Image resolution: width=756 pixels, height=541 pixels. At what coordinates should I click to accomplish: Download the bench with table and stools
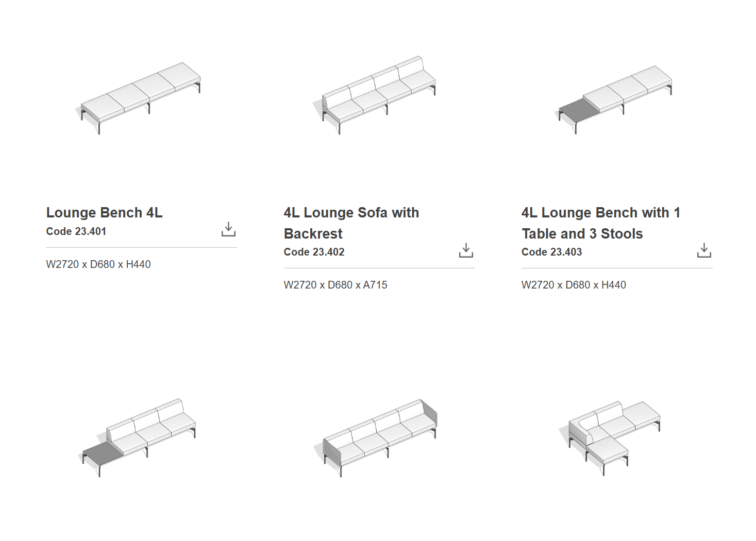point(704,250)
